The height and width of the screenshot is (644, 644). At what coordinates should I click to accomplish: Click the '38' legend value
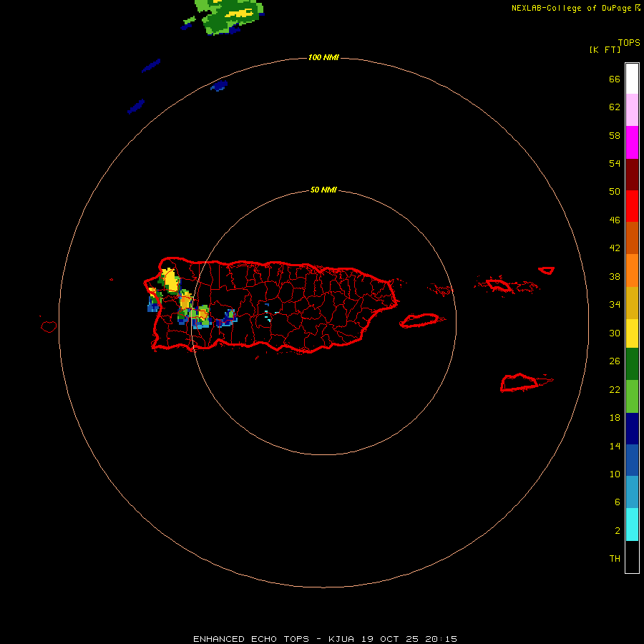(615, 276)
